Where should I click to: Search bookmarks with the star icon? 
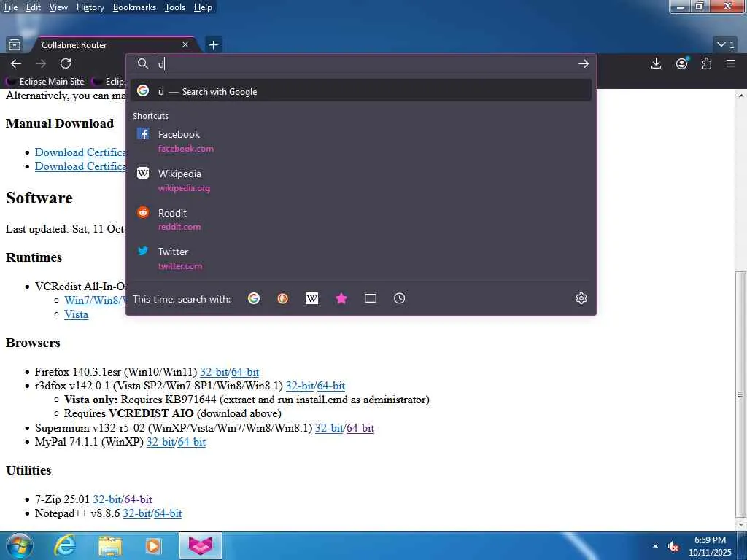[x=341, y=298]
